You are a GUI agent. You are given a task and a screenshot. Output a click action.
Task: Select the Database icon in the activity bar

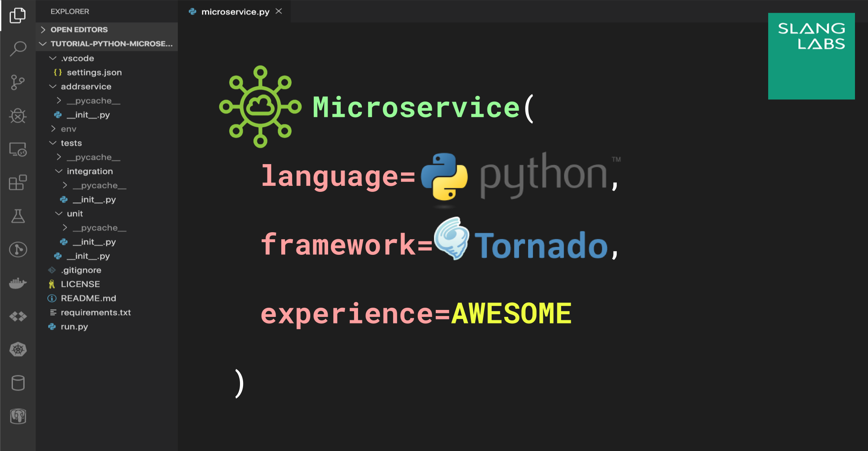click(18, 383)
